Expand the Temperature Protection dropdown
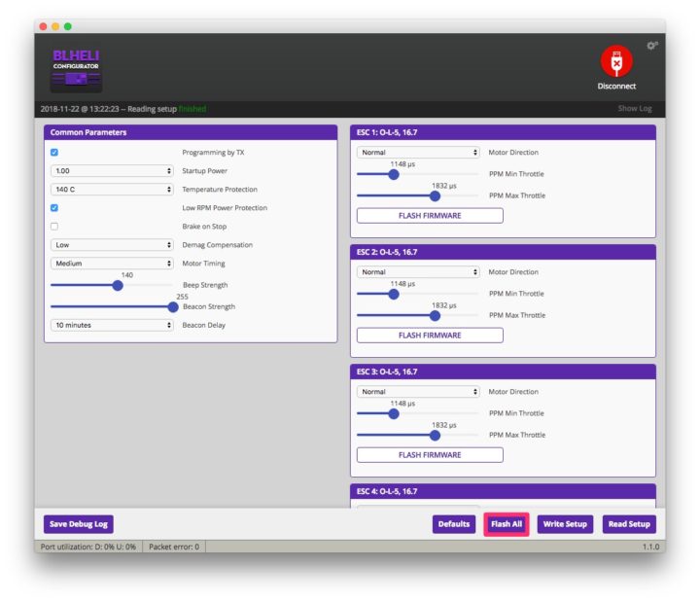The width and height of the screenshot is (700, 602). pos(112,190)
